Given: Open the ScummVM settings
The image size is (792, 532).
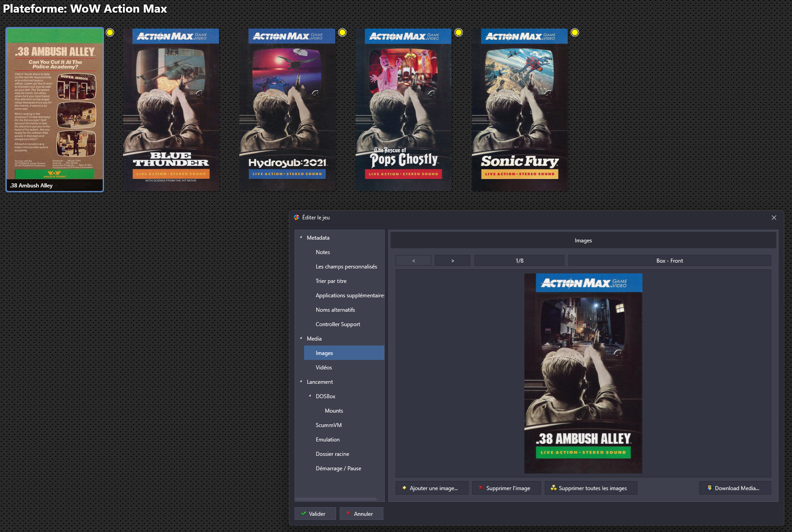Looking at the screenshot, I should (328, 425).
